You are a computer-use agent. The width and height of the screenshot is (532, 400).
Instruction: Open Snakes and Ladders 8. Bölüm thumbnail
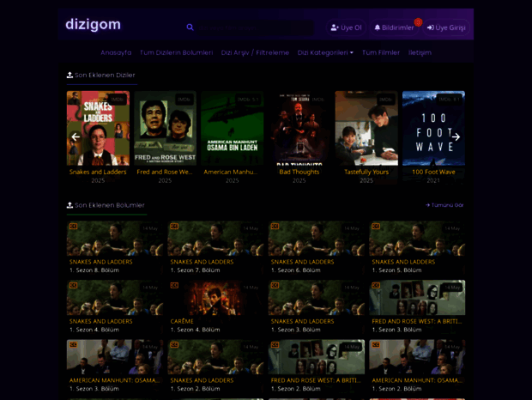[115, 239]
